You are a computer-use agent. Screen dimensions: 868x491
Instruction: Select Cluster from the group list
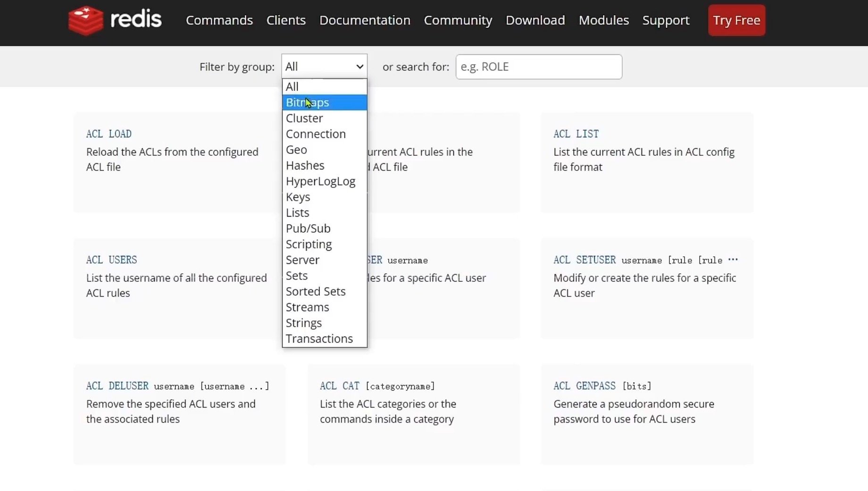[x=325, y=118]
